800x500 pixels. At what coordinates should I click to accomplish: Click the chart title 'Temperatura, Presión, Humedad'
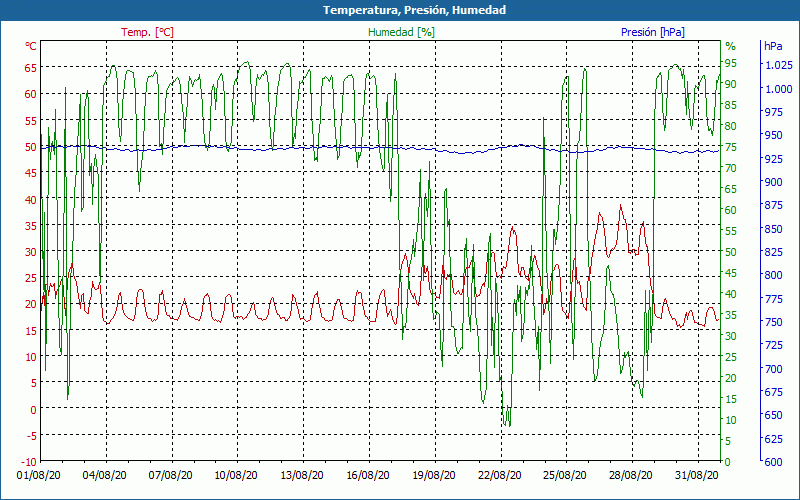point(414,10)
